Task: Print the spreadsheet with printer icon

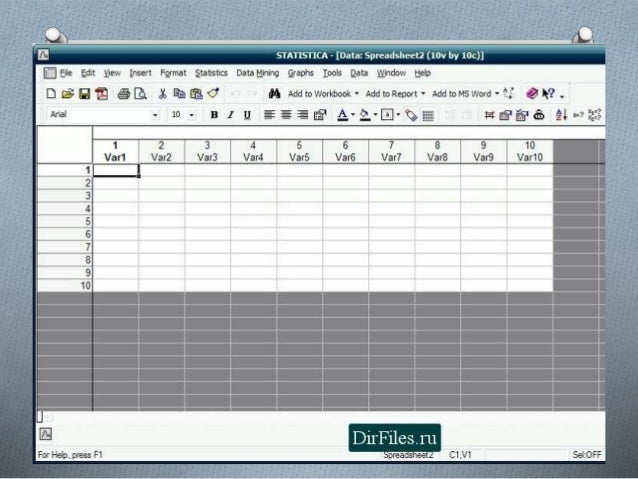Action: click(124, 94)
